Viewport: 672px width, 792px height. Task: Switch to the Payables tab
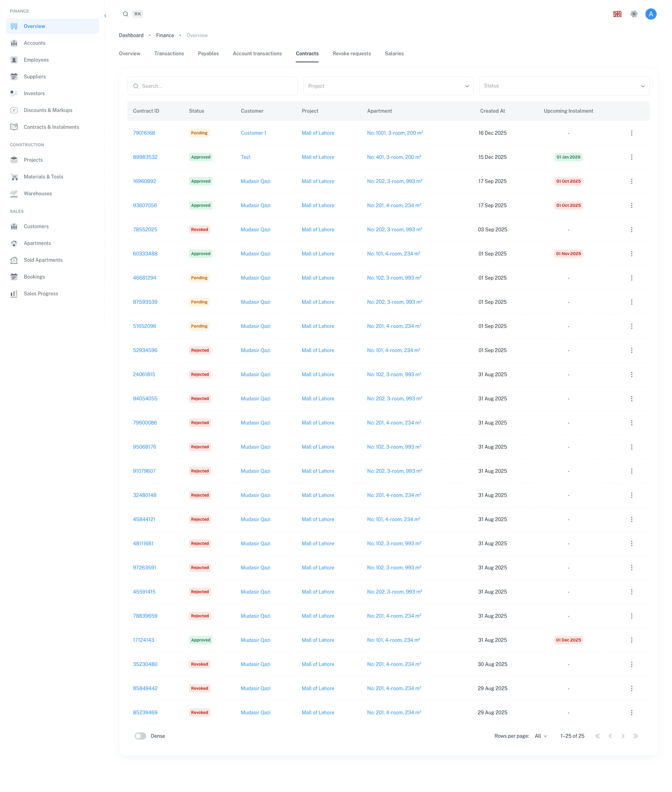click(x=208, y=54)
